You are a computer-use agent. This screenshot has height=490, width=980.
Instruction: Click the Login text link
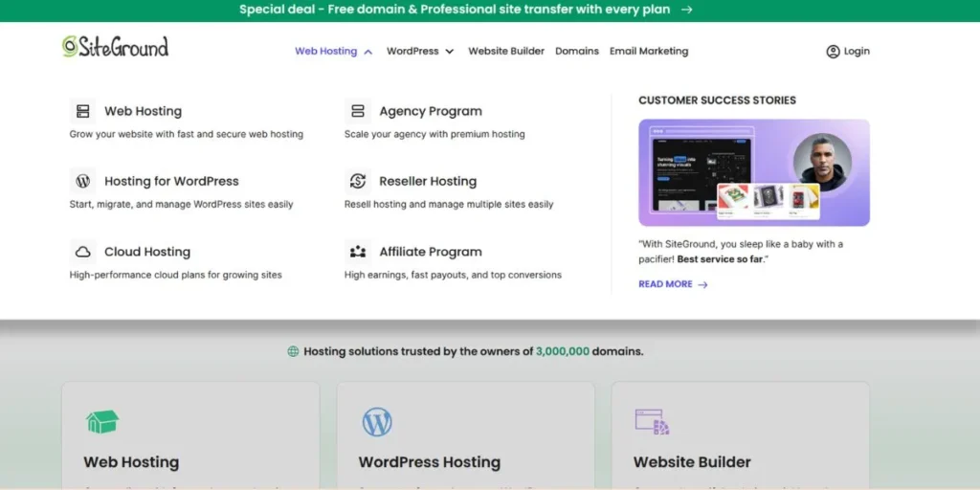tap(857, 52)
